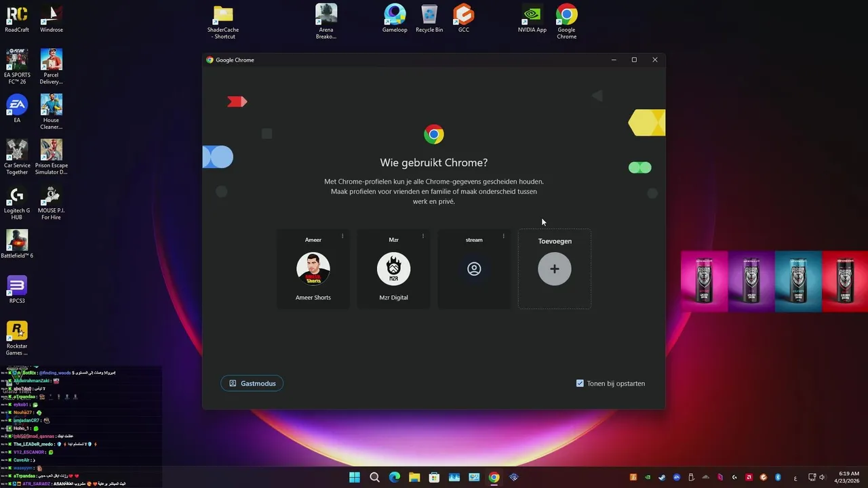This screenshot has height=488, width=868.
Task: Open more options for Mzr profile
Action: 423,237
